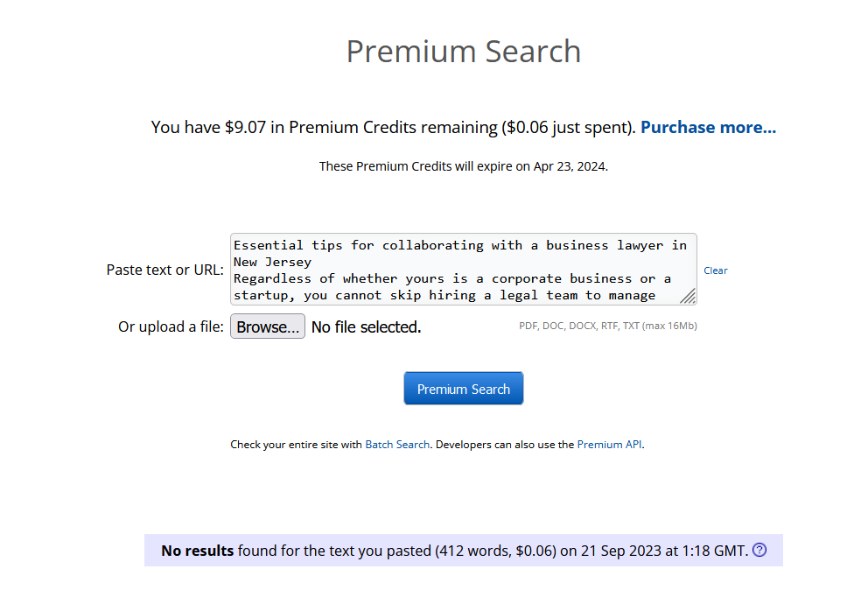Place cursor on the "New Jersey" line
The image size is (868, 611).
(272, 262)
